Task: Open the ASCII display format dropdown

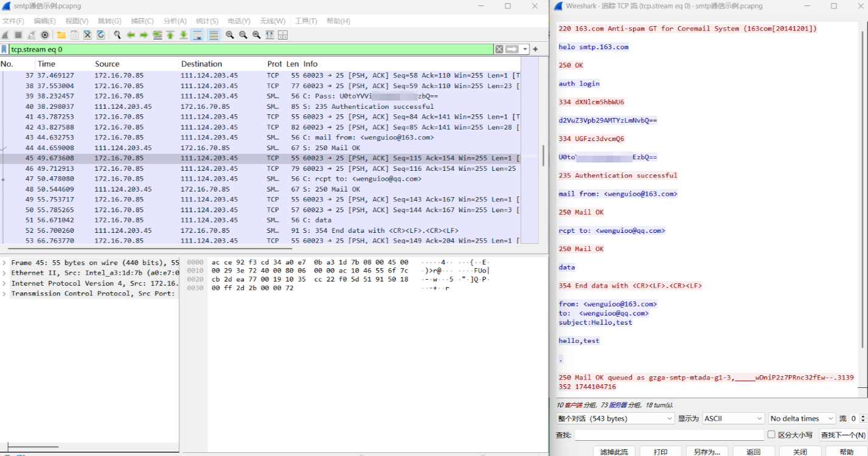Action: (733, 418)
